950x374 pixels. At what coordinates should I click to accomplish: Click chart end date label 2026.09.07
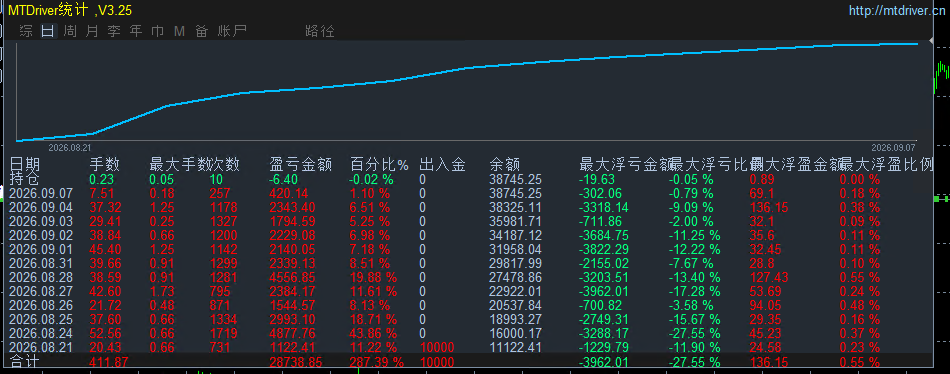(894, 147)
